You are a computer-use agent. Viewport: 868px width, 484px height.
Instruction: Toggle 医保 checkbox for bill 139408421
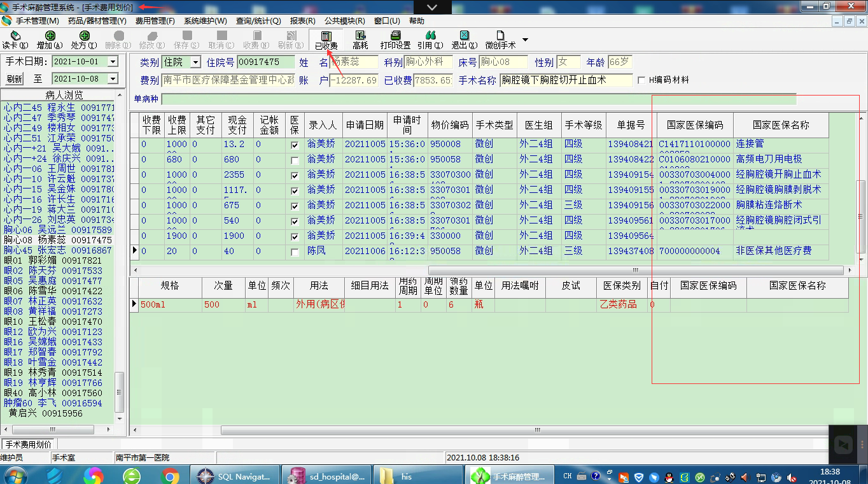tap(294, 145)
